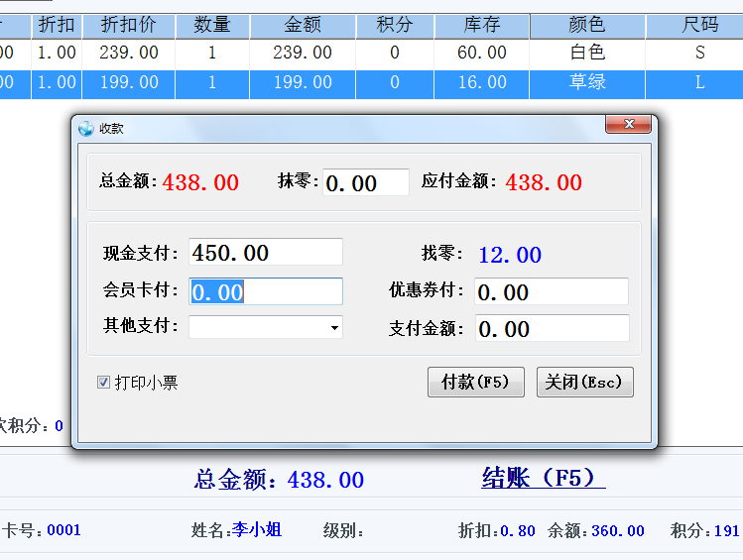
Task: Click the 会员卡付 input field
Action: pos(265,291)
